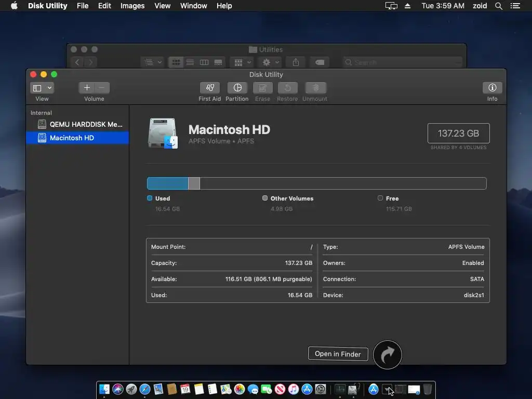532x399 pixels.
Task: Click the Free portion of storage bar
Action: [x=343, y=183]
